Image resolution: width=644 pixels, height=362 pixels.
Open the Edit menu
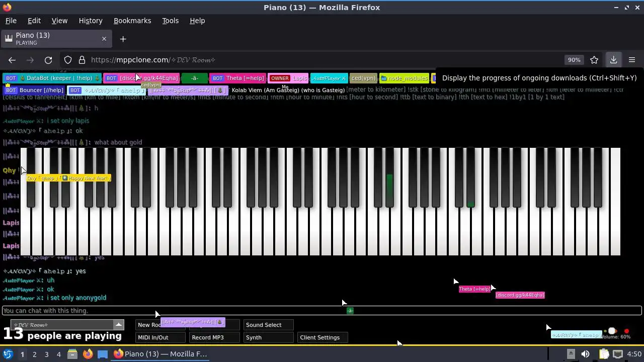point(34,21)
